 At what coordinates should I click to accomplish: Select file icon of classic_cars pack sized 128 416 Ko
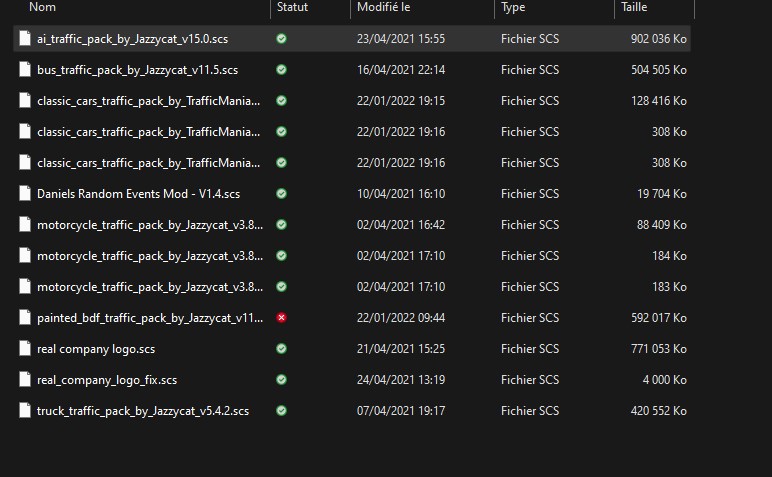(25, 100)
